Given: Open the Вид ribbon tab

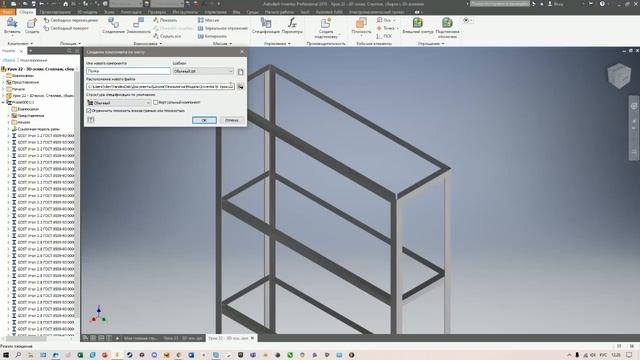Looking at the screenshot, I should point(236,12).
